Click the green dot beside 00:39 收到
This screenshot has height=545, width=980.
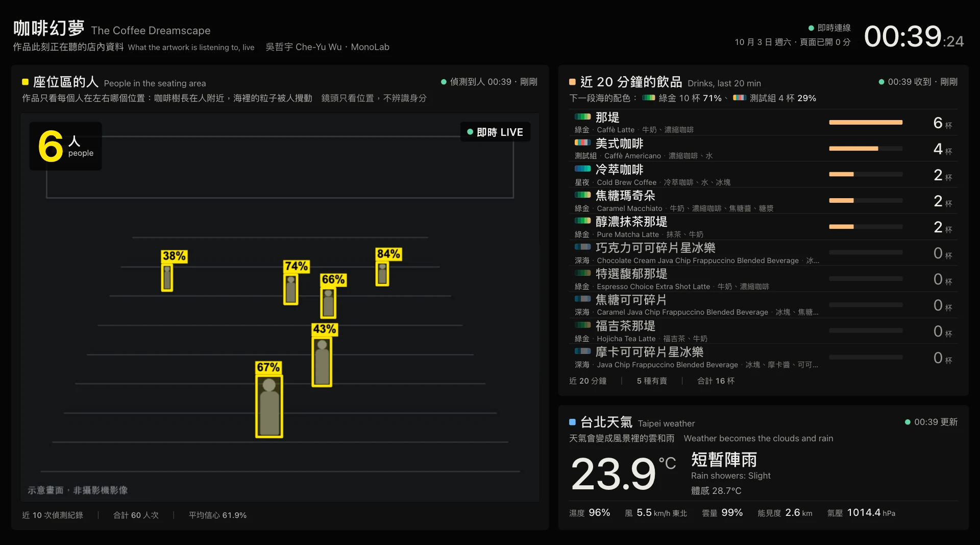(x=881, y=82)
